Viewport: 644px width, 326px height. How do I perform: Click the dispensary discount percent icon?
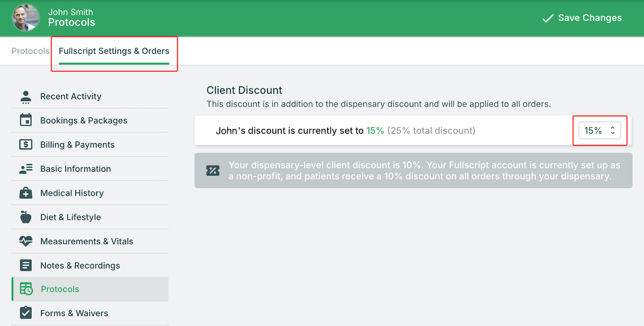tap(213, 170)
